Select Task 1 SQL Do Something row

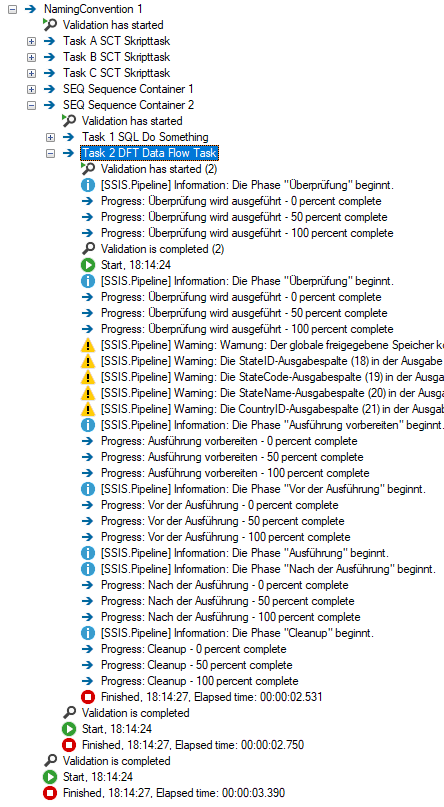145,136
